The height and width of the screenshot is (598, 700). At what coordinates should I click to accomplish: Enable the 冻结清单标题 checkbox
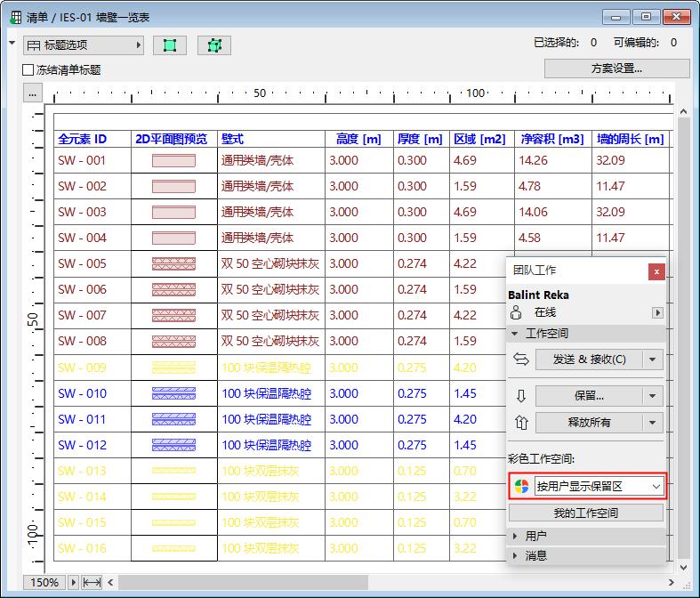pyautogui.click(x=28, y=69)
